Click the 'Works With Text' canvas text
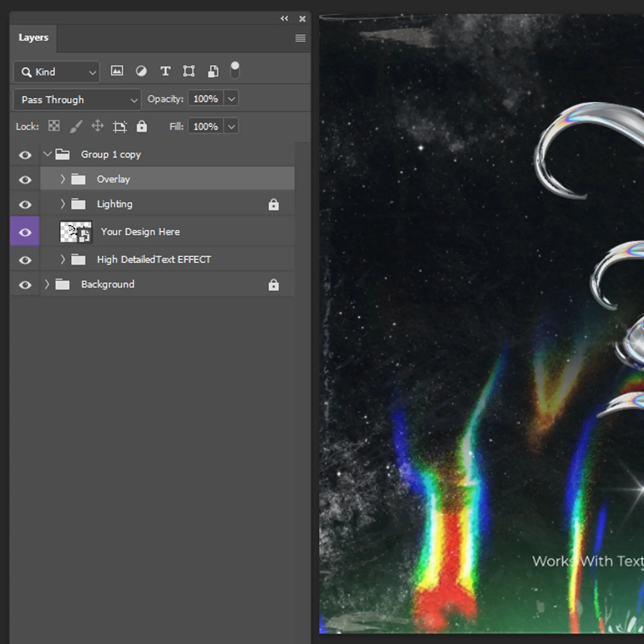This screenshot has height=644, width=644. (588, 562)
